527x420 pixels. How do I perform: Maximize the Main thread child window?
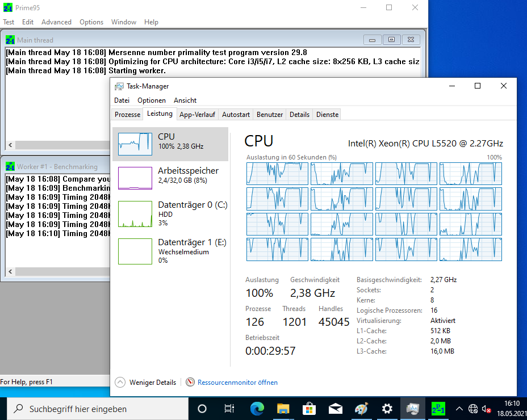391,40
